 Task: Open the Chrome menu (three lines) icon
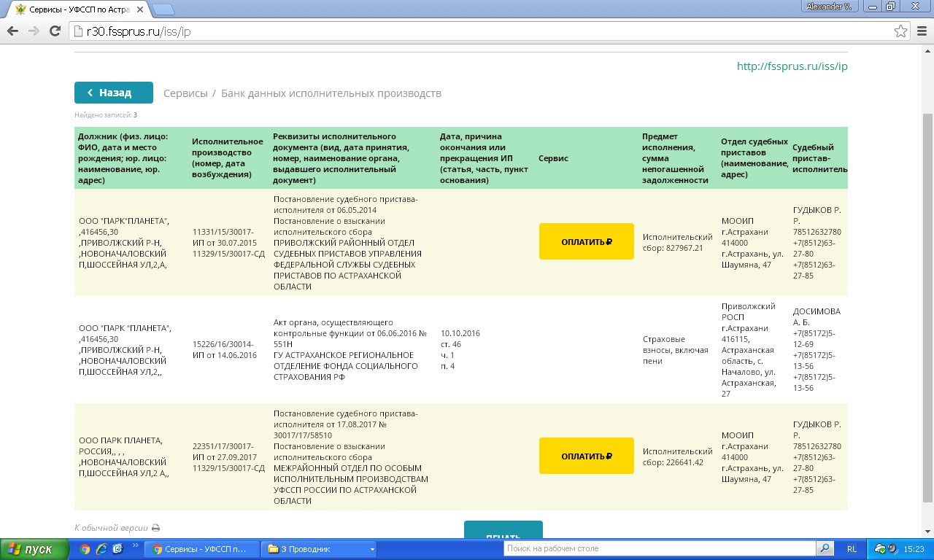[x=921, y=31]
